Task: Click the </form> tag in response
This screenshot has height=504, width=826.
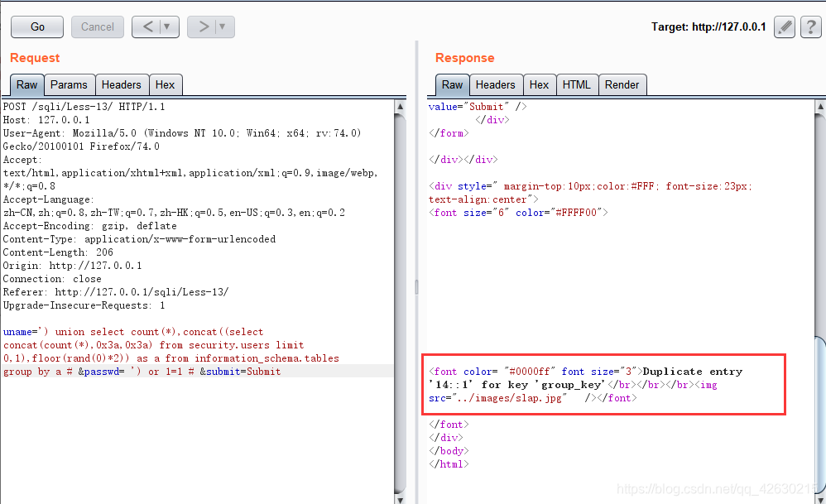Action: click(449, 133)
